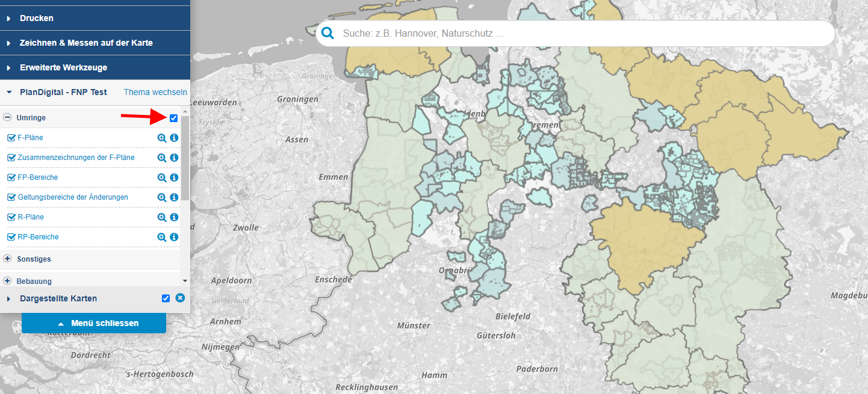The image size is (868, 394).
Task: Zoom to Geltungsbereiche der Änderungen layer
Action: point(161,197)
